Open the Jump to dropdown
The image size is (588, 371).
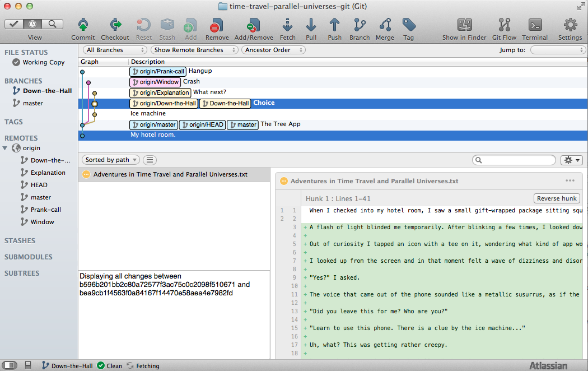[558, 50]
